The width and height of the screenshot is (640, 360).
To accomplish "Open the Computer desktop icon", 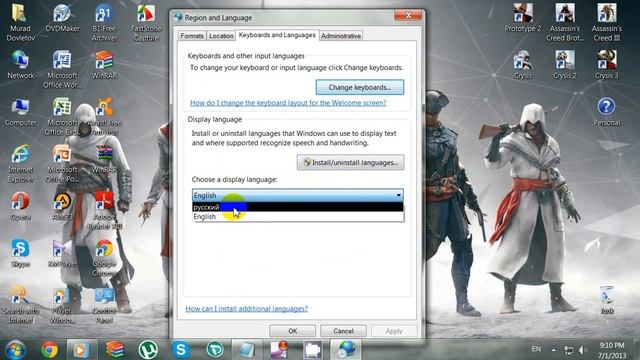I will coord(20,112).
